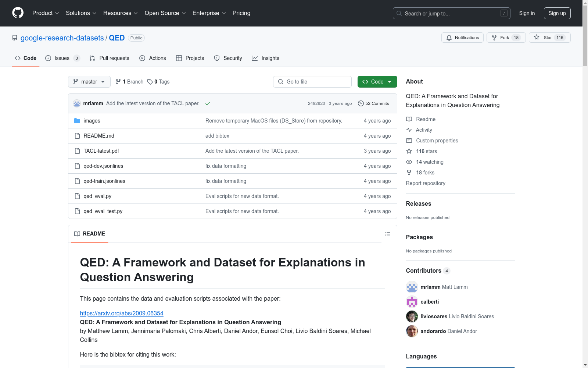This screenshot has width=588, height=368.
Task: Click the qed_eval_test.py file icon
Action: (77, 211)
